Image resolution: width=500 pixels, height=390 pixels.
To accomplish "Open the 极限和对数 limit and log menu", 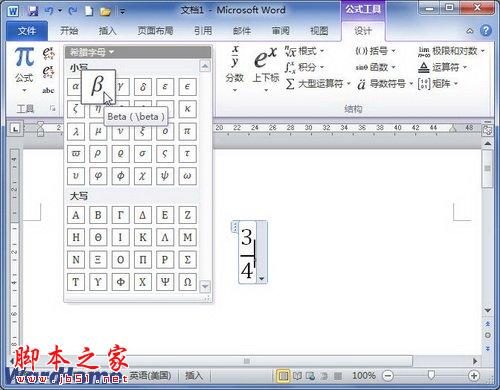I will coord(451,51).
